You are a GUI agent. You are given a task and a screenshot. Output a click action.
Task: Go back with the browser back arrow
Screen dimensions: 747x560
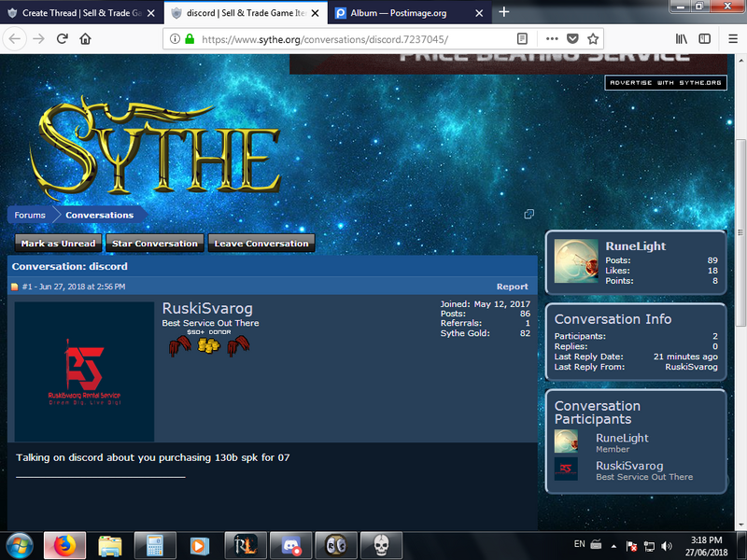(15, 38)
